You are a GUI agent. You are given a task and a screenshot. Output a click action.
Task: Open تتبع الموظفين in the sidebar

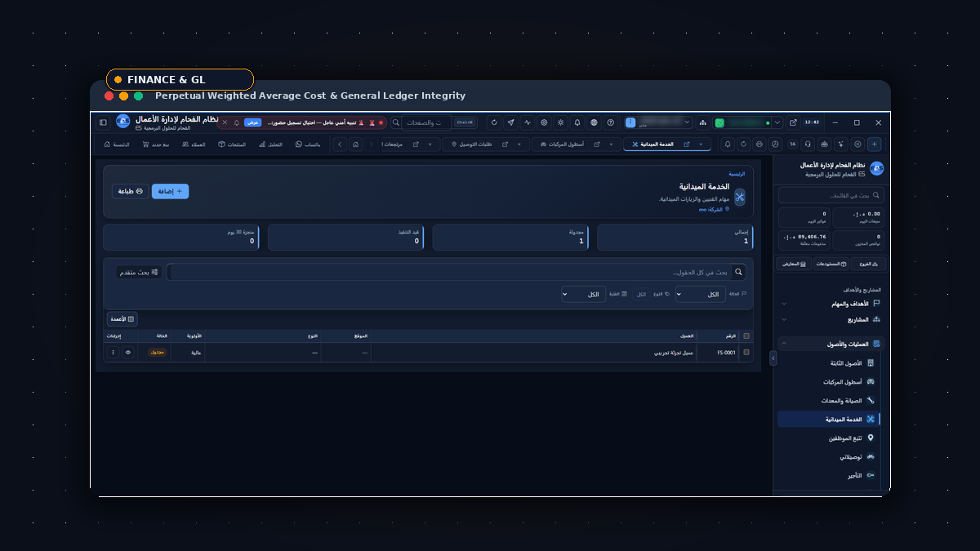(x=829, y=438)
